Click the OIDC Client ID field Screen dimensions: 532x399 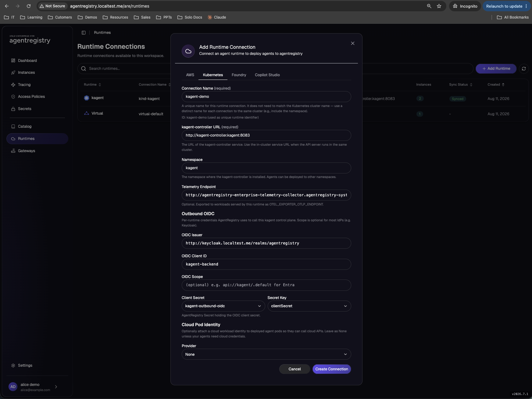[x=266, y=264]
